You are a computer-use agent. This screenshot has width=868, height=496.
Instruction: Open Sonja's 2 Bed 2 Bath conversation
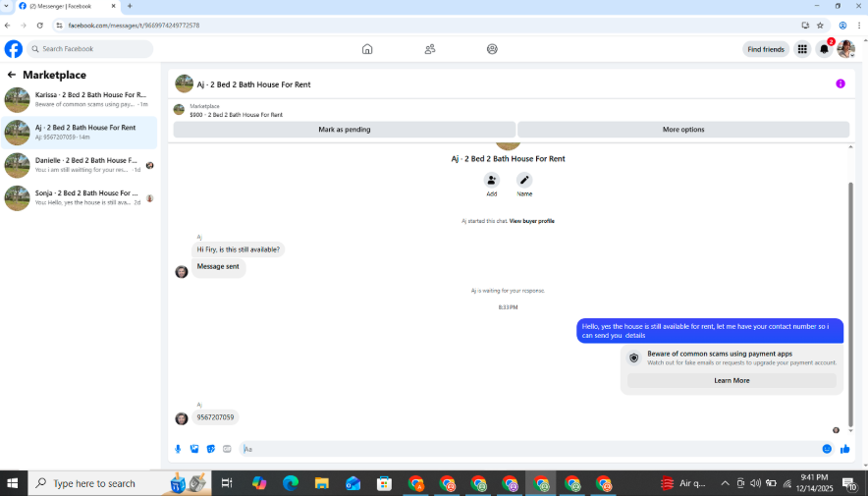pos(80,197)
